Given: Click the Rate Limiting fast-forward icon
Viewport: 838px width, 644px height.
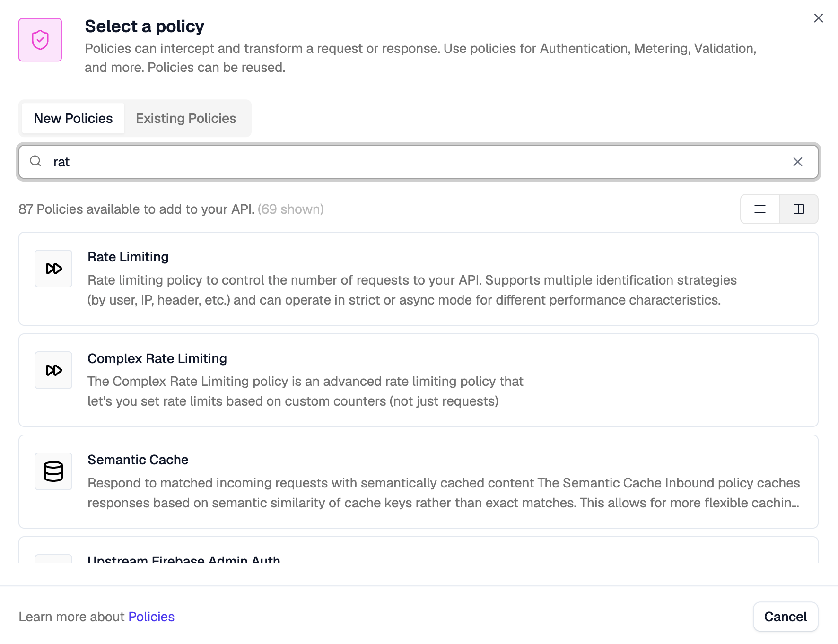Looking at the screenshot, I should click(53, 268).
